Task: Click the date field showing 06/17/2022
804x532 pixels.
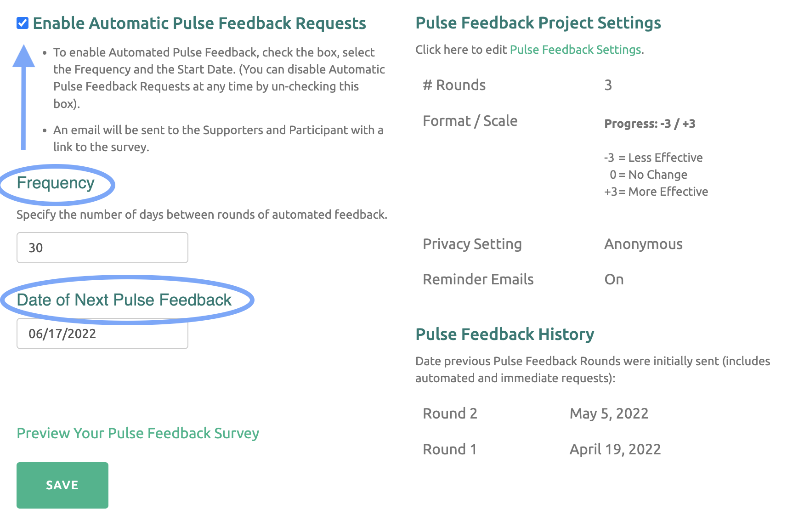Action: 102,334
